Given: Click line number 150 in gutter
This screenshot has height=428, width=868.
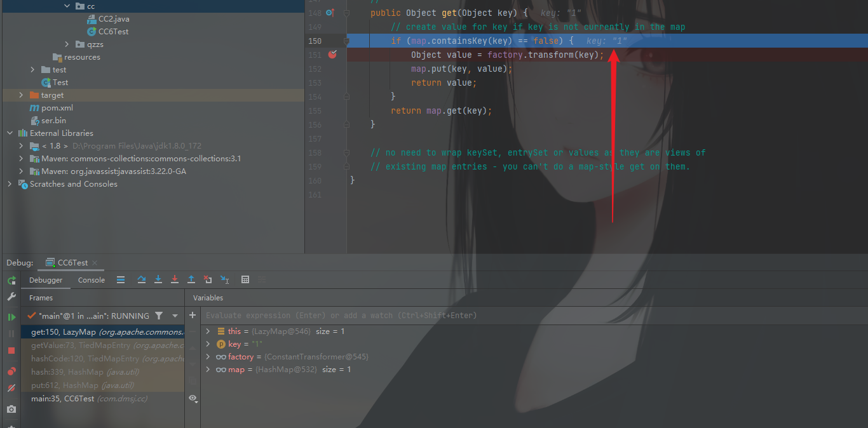Looking at the screenshot, I should click(315, 41).
